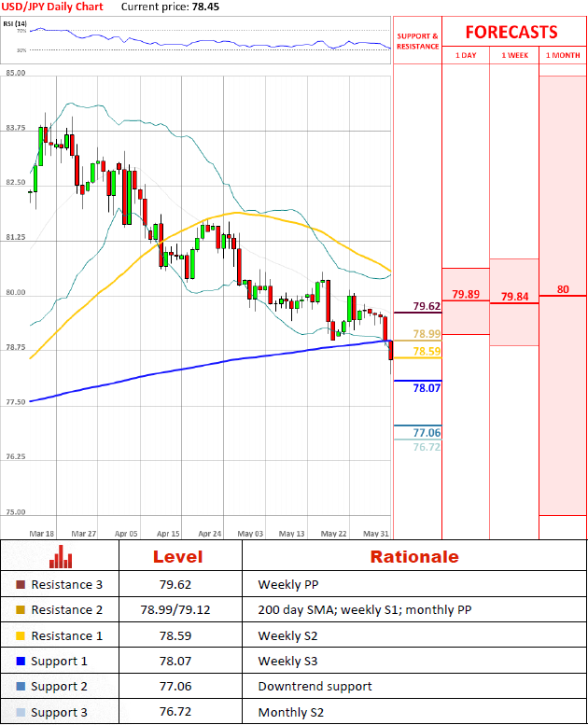Screen dimensions: 588x725
Task: Click the 'USD/JPY Daily Chart' title
Action: pyautogui.click(x=52, y=7)
